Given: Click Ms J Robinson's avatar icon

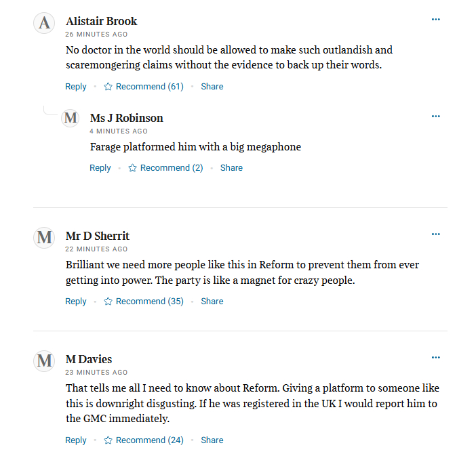Looking at the screenshot, I should point(71,118).
